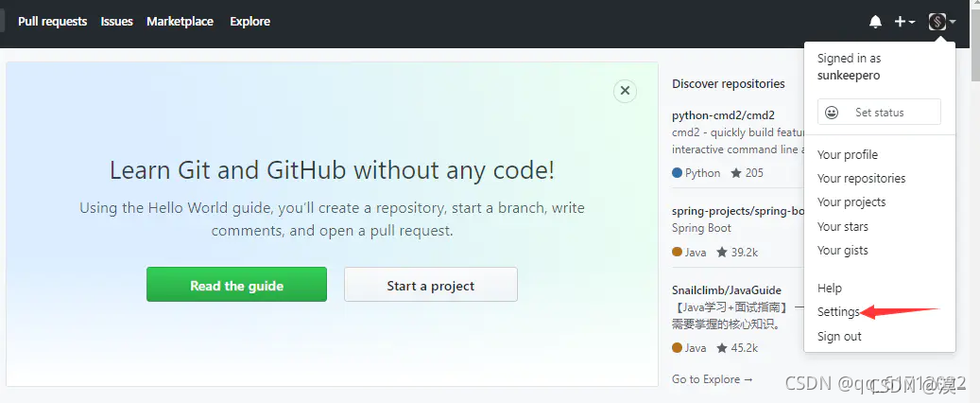Open Settings from user menu
This screenshot has height=403, width=980.
click(x=839, y=311)
